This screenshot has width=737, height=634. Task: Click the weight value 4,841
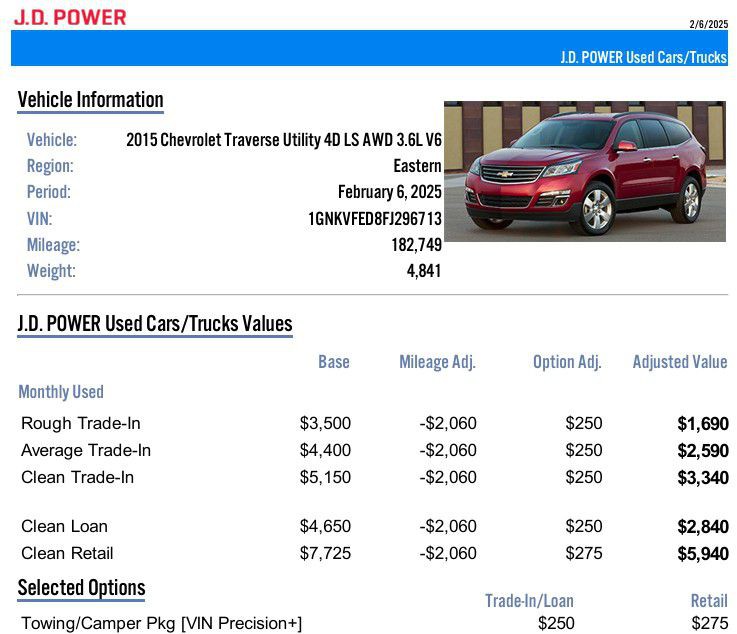(424, 271)
